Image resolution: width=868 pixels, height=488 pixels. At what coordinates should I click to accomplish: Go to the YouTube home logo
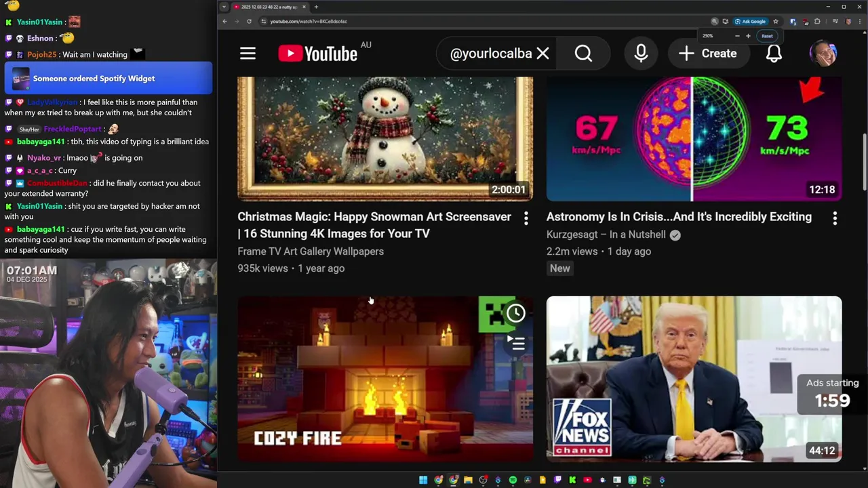[x=318, y=54]
